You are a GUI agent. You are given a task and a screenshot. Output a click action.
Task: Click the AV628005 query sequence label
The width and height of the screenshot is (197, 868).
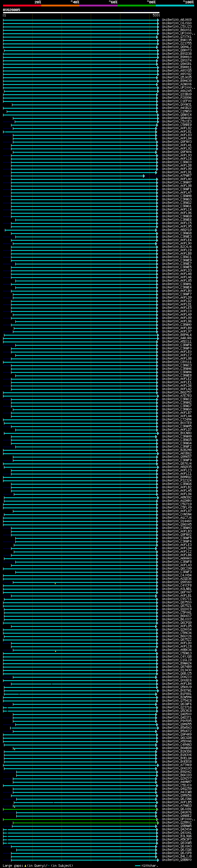click(11, 10)
